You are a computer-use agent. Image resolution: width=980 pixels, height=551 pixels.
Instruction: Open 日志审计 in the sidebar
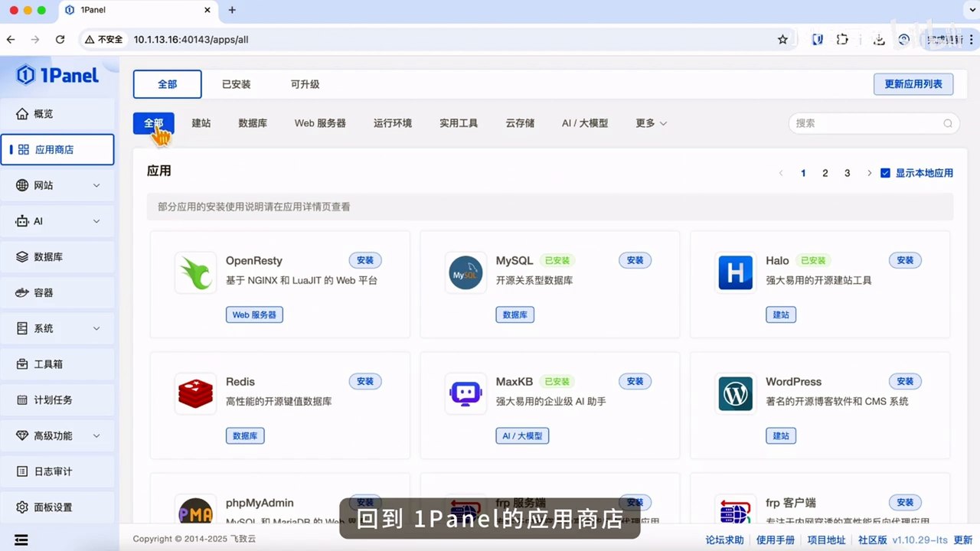pyautogui.click(x=57, y=471)
